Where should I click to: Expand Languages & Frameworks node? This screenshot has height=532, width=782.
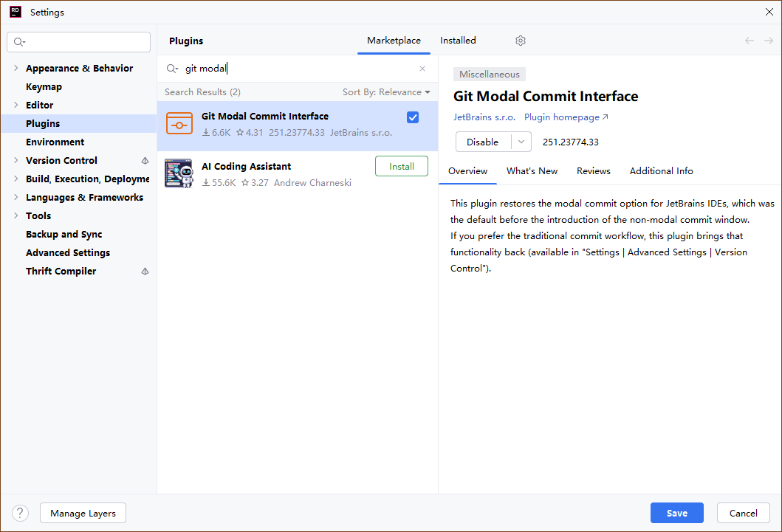(16, 197)
